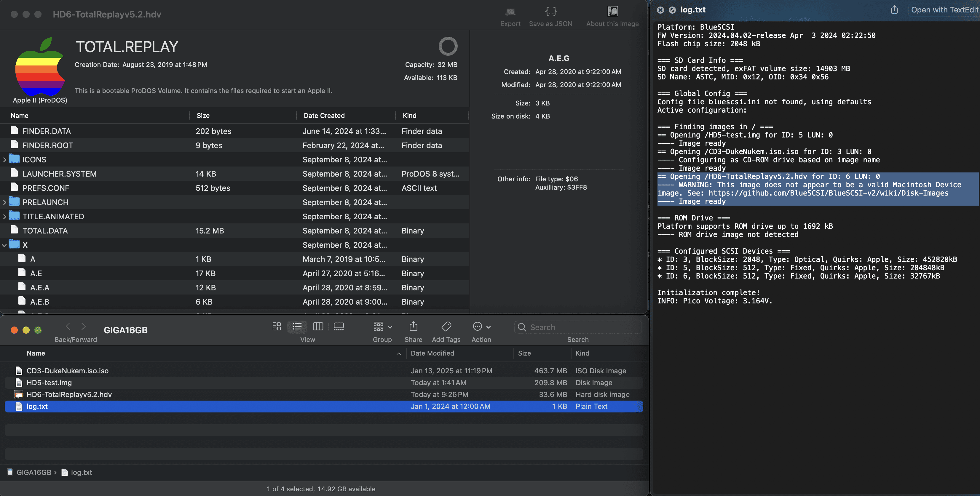980x496 pixels.
Task: Click the Save as JSON icon
Action: tap(550, 12)
